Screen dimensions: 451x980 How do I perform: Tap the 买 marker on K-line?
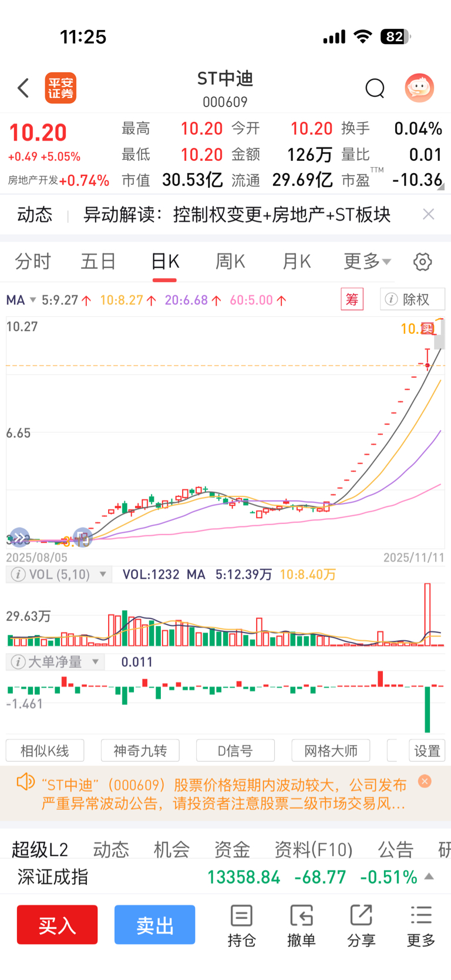tap(428, 329)
